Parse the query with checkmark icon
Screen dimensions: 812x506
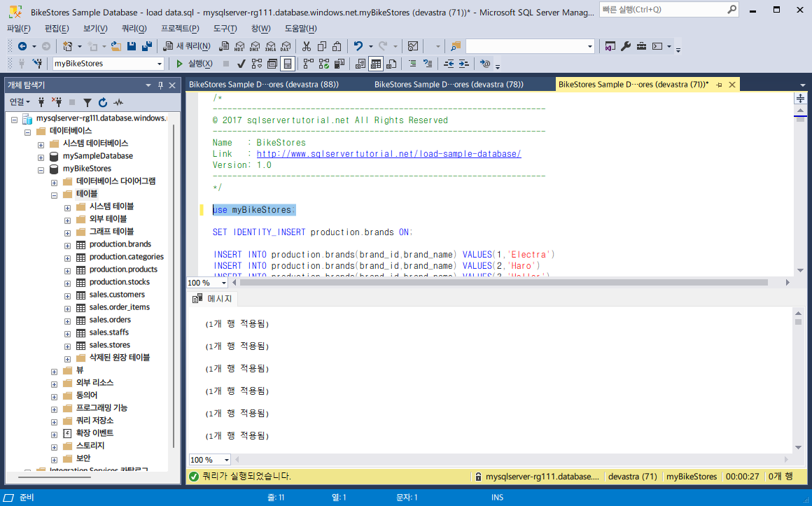(241, 64)
